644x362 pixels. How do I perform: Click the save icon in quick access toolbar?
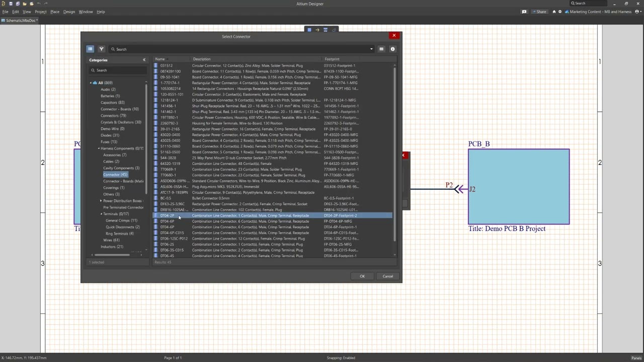[x=11, y=4]
